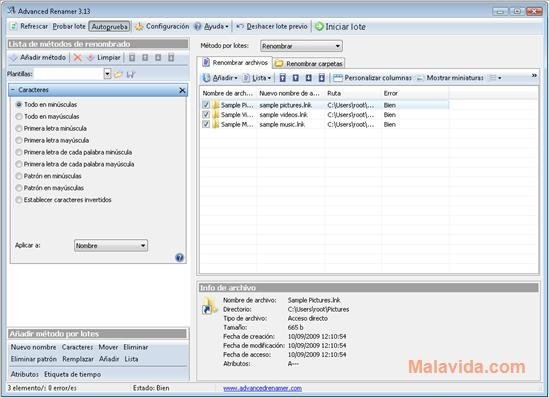549x398 pixels.
Task: Click move-method-up icon in methods toolbar
Action: tap(145, 57)
